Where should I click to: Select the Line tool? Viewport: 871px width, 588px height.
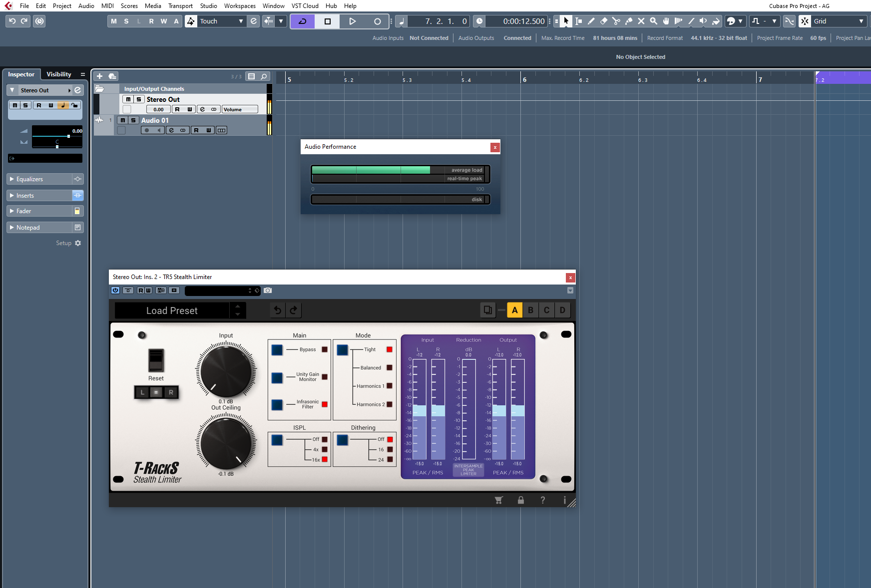(x=691, y=21)
